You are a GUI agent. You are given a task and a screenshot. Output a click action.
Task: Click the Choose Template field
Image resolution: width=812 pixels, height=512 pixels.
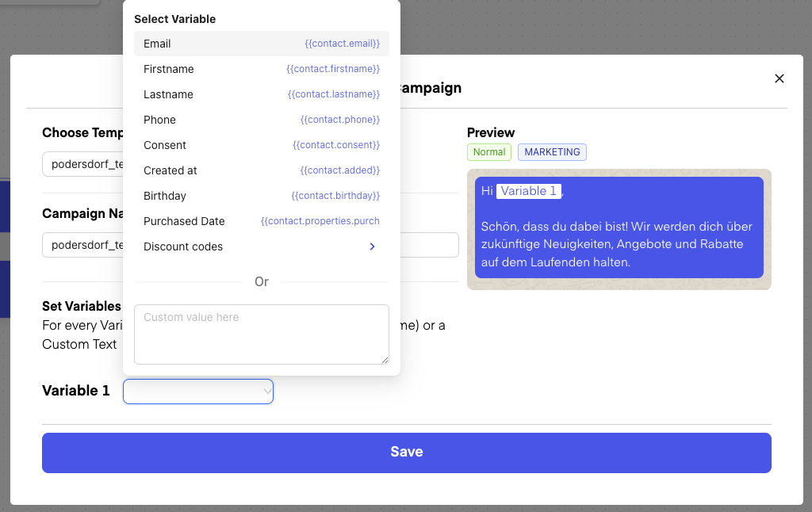83,165
